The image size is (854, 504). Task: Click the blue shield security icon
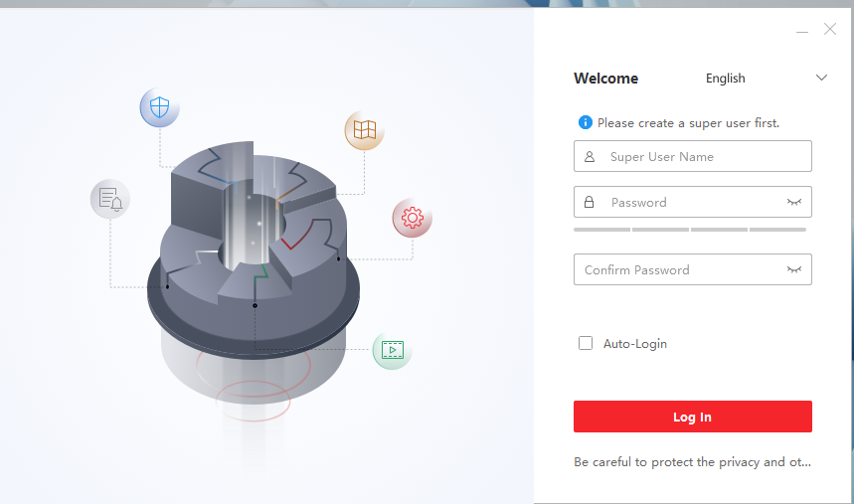159,107
